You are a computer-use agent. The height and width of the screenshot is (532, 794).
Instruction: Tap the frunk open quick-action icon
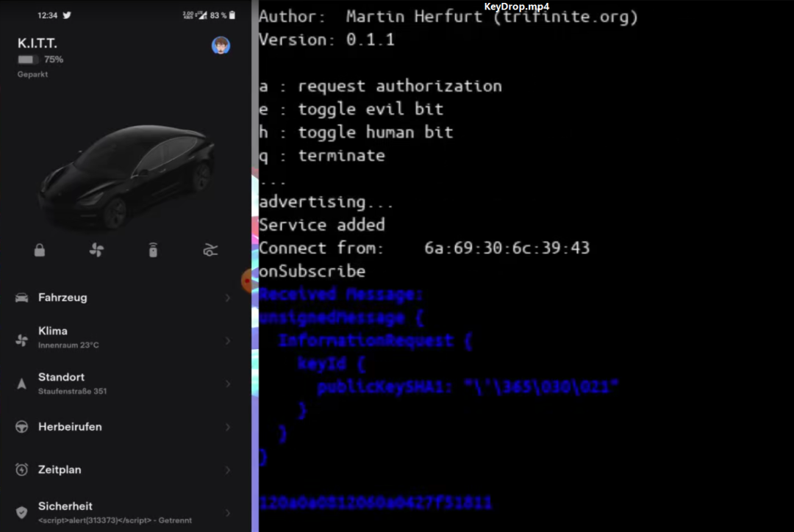(210, 250)
